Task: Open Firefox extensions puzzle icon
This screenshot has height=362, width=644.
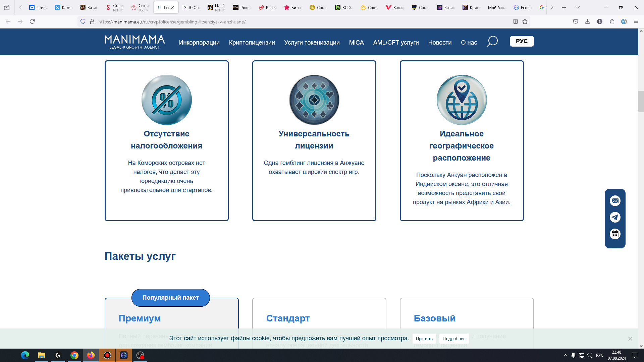Action: (x=612, y=22)
